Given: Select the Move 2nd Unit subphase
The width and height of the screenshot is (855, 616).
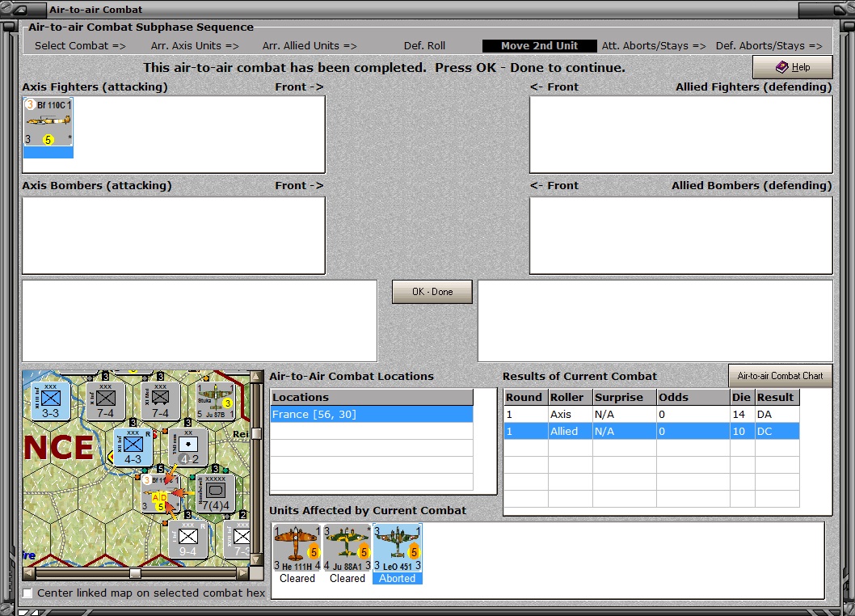Looking at the screenshot, I should tap(539, 46).
